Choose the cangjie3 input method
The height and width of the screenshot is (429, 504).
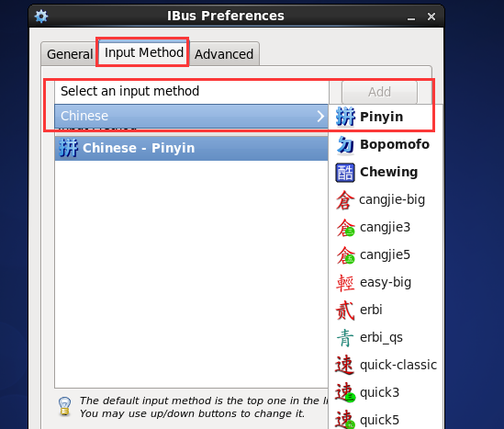click(385, 228)
